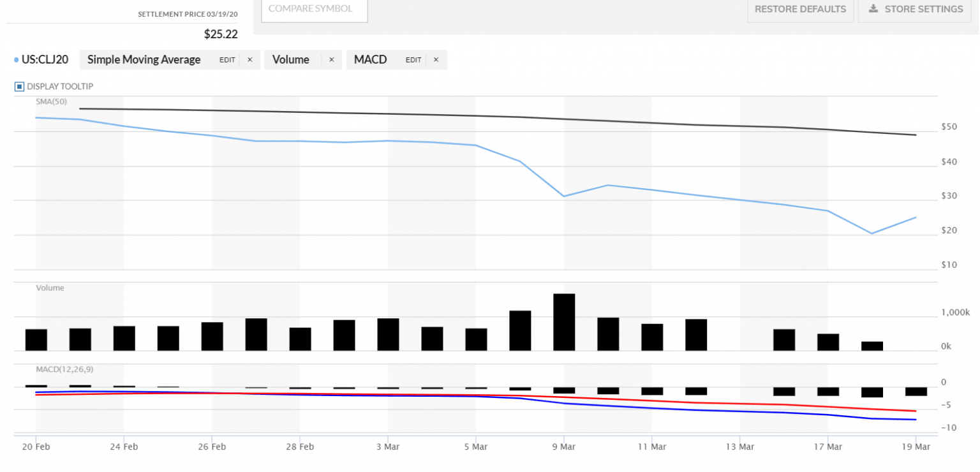
Task: Click the blue dot beside US:CLJ20
Action: coord(16,60)
